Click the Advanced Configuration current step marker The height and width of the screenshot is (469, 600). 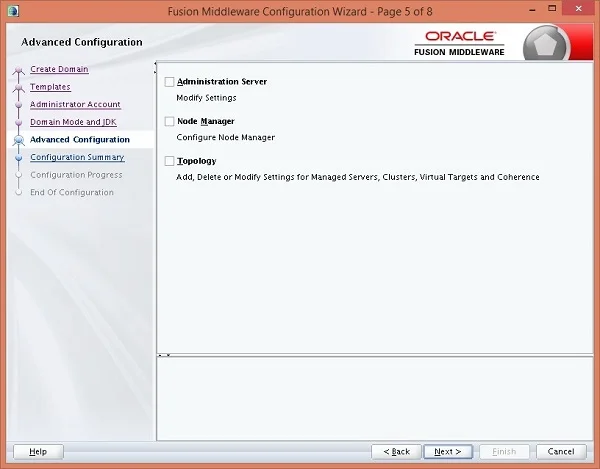(x=18, y=140)
